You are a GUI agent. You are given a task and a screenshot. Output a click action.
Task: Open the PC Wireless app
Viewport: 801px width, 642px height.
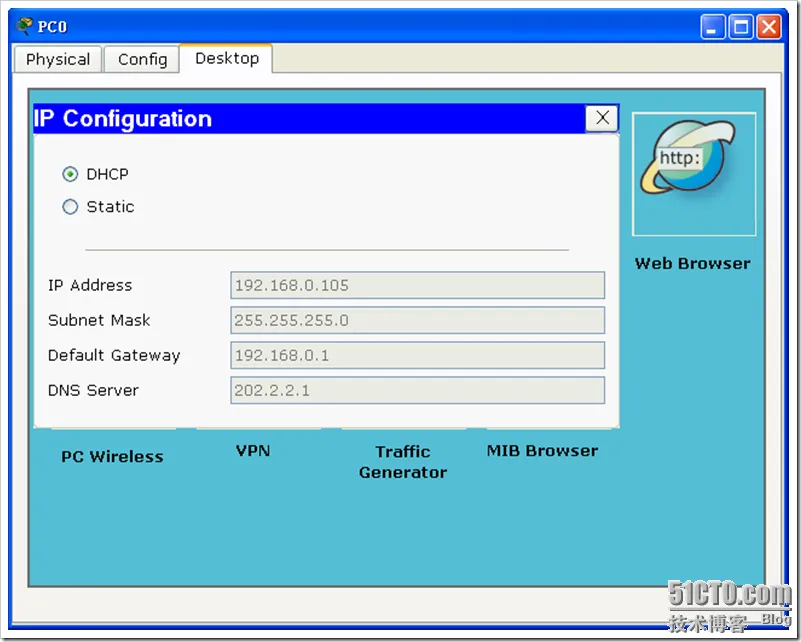pos(112,456)
